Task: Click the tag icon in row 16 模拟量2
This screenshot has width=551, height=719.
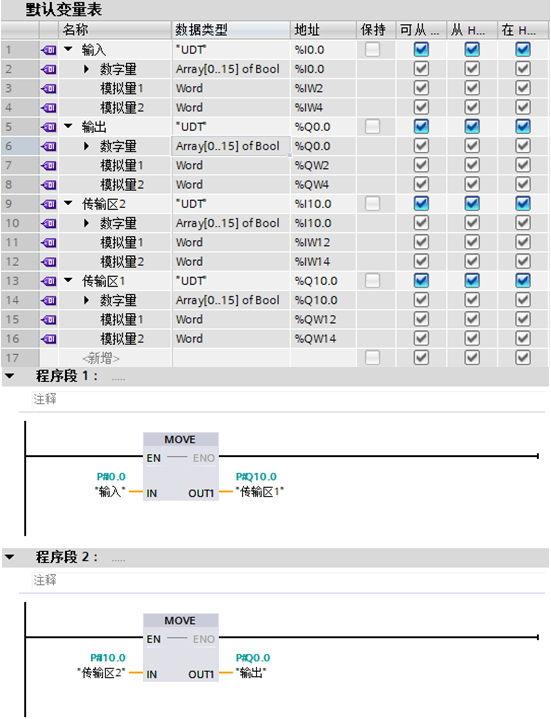Action: point(49,338)
